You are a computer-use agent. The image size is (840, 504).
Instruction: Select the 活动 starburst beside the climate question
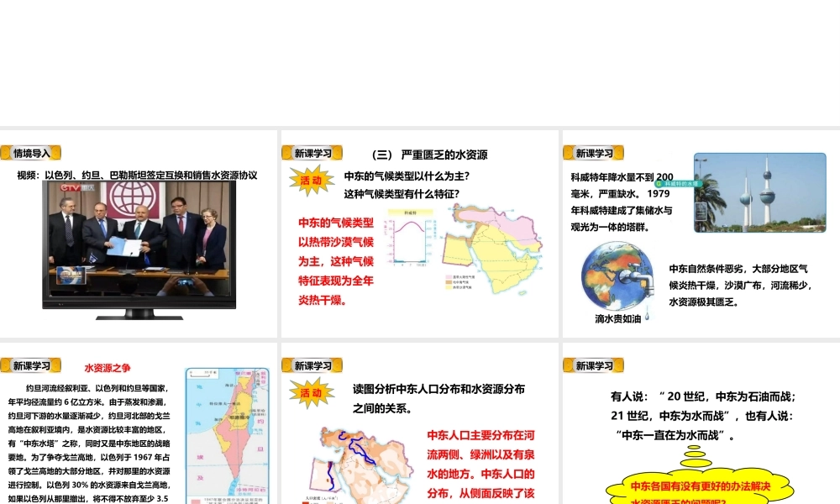tap(311, 180)
